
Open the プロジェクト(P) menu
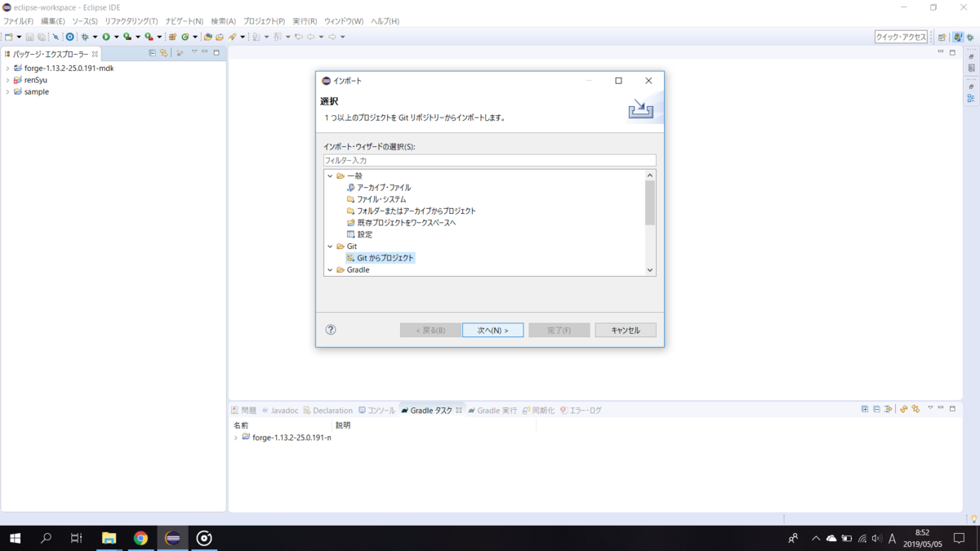263,21
